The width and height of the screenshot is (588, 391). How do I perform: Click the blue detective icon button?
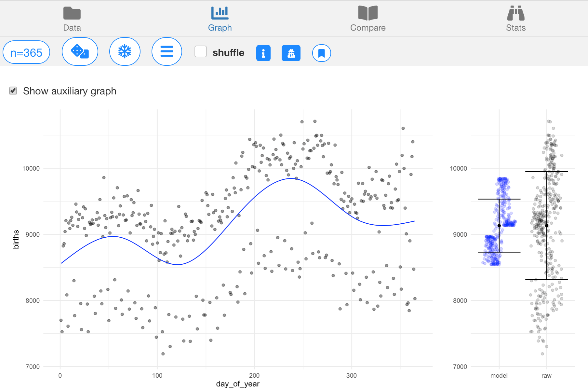[291, 53]
